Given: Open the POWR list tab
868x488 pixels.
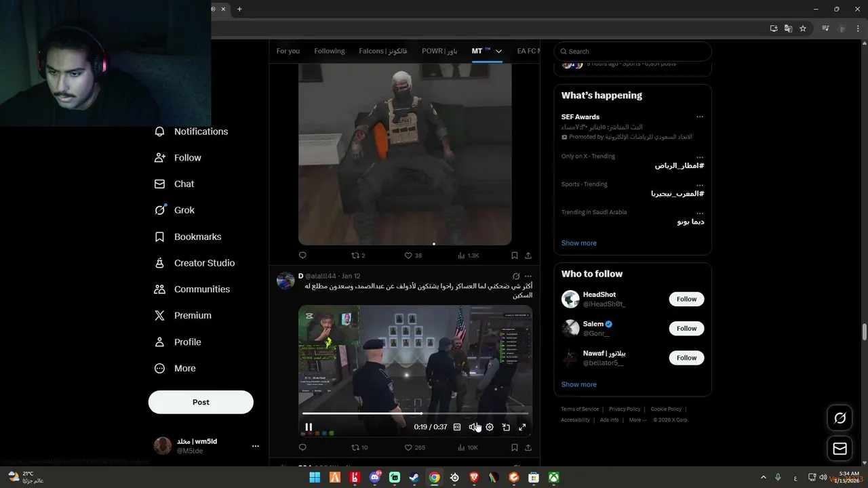Looking at the screenshot, I should click(439, 52).
